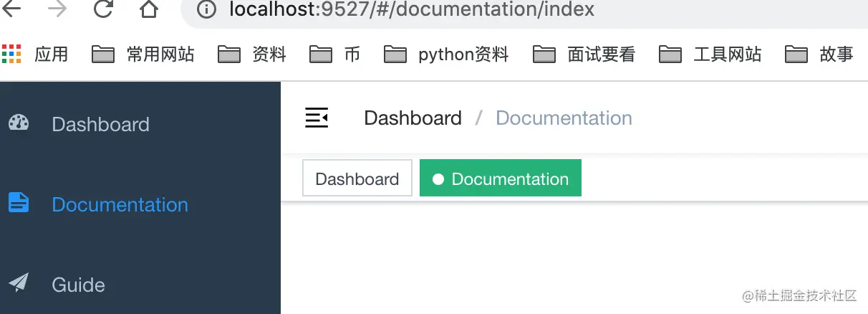Open the 面试要看 bookmark folder
Screen dimensions: 868x314
point(584,54)
